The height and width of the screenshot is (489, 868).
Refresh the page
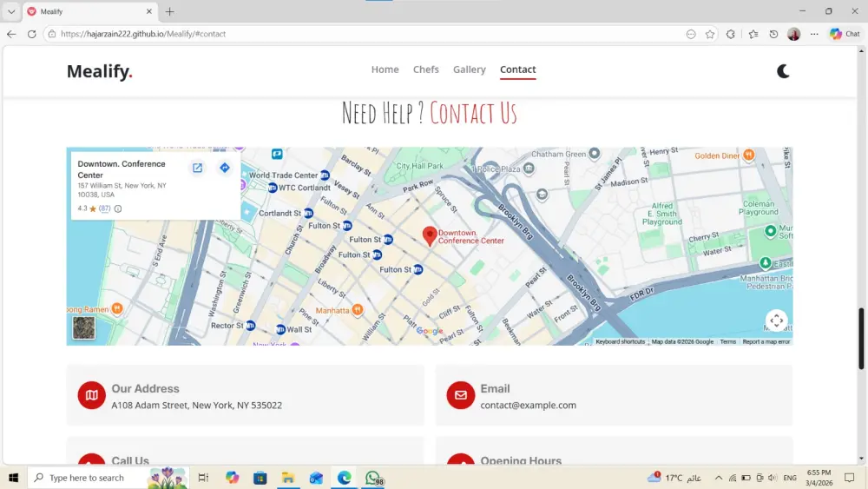point(31,34)
